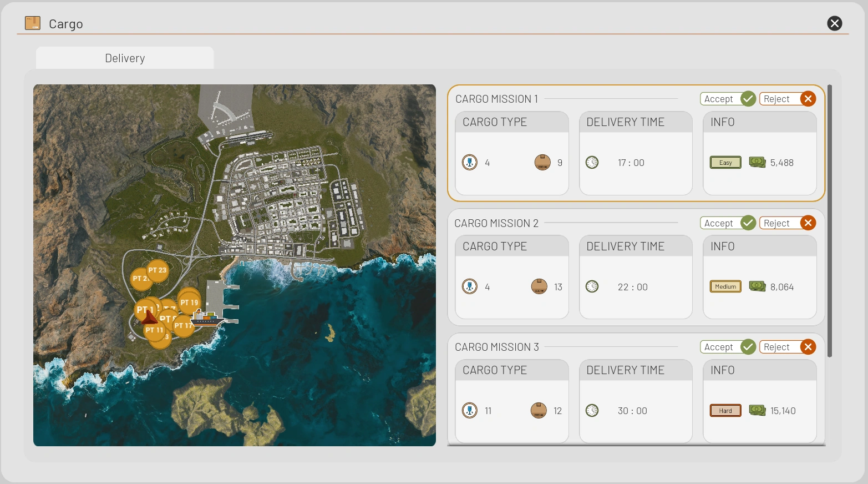Accept Cargo Mission 2
Image resolution: width=868 pixels, height=484 pixels.
coord(728,223)
